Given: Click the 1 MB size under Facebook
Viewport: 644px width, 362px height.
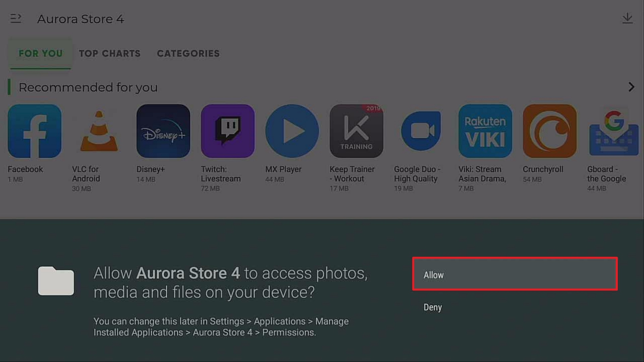Looking at the screenshot, I should point(15,179).
